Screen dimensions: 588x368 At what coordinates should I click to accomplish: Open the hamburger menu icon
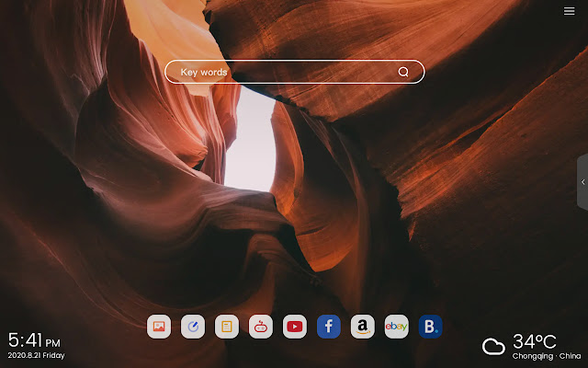[x=569, y=11]
